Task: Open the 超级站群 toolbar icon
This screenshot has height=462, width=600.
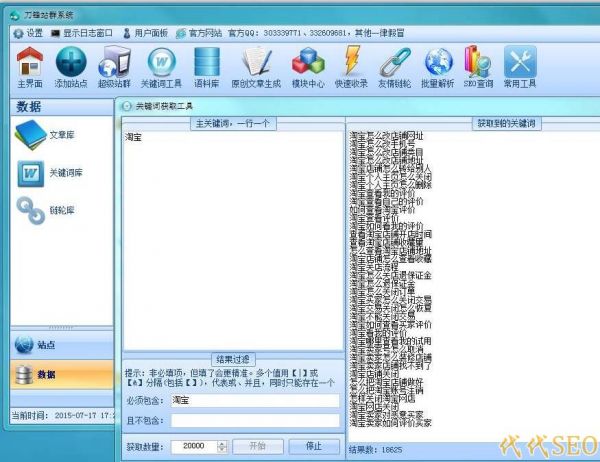Action: tap(114, 67)
